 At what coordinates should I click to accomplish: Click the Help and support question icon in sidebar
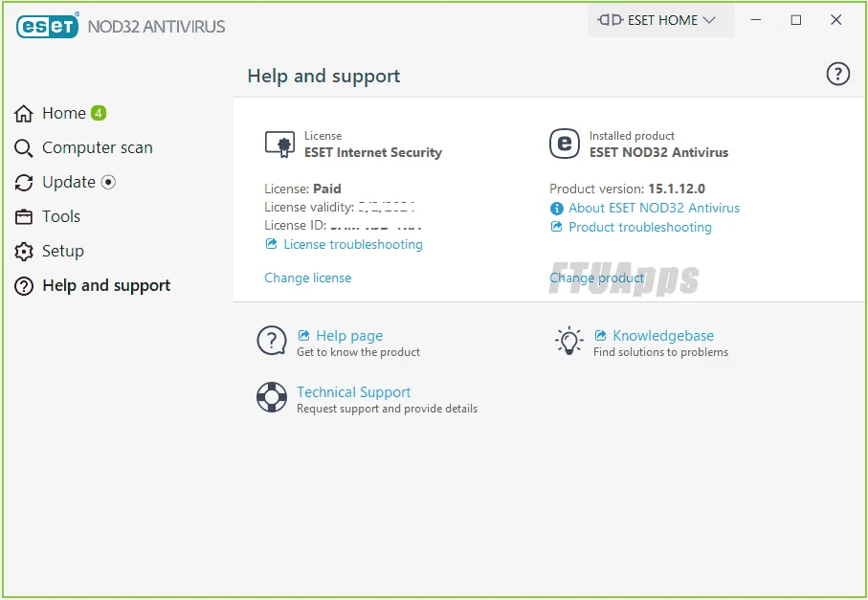pos(23,286)
